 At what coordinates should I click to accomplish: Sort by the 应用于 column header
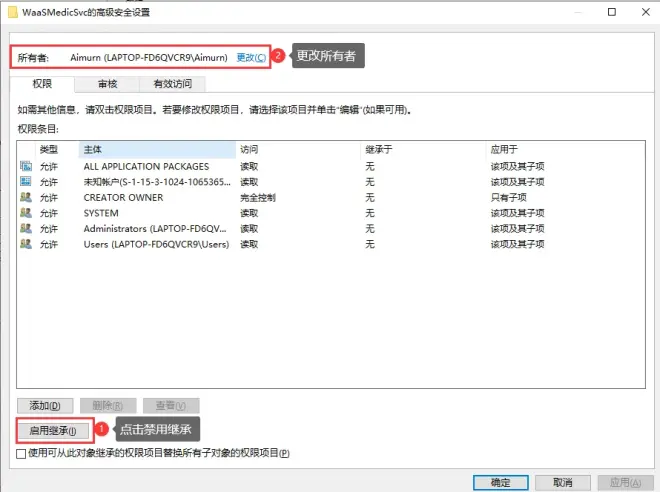pyautogui.click(x=565, y=149)
